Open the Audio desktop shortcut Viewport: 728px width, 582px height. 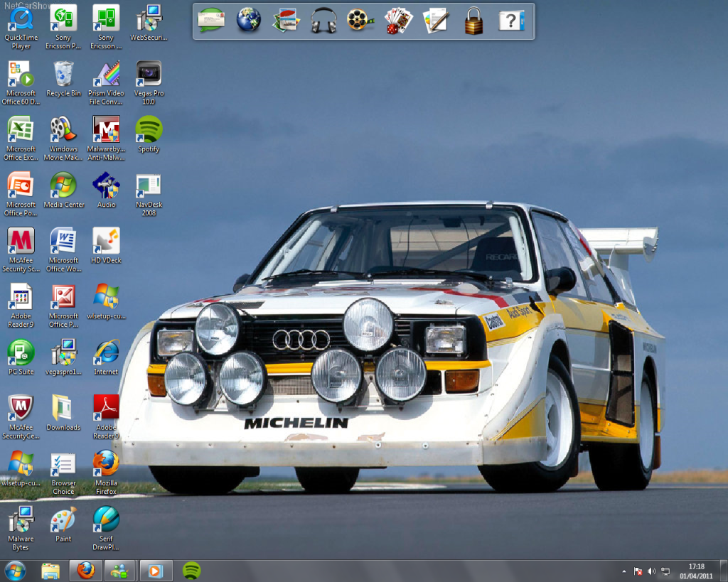point(107,190)
